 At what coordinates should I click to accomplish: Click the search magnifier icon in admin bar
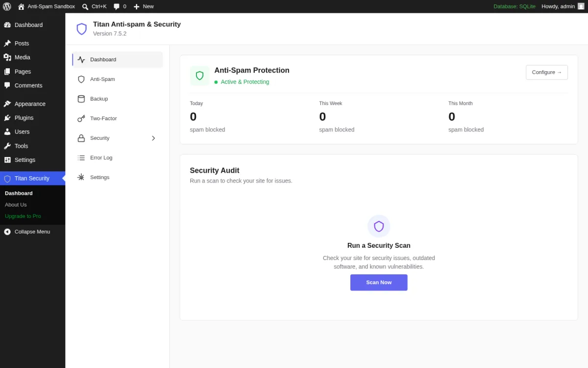click(85, 6)
